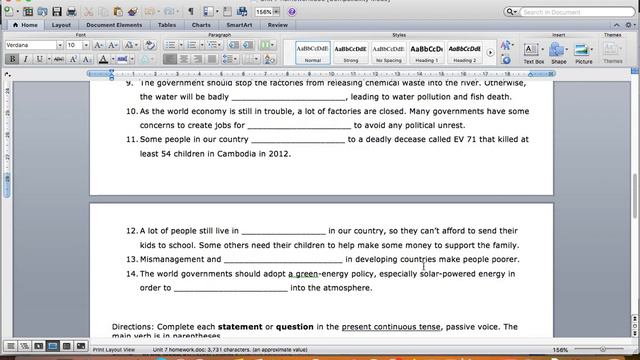This screenshot has height=360, width=640.
Task: Select Center Text alignment
Action: point(184,59)
